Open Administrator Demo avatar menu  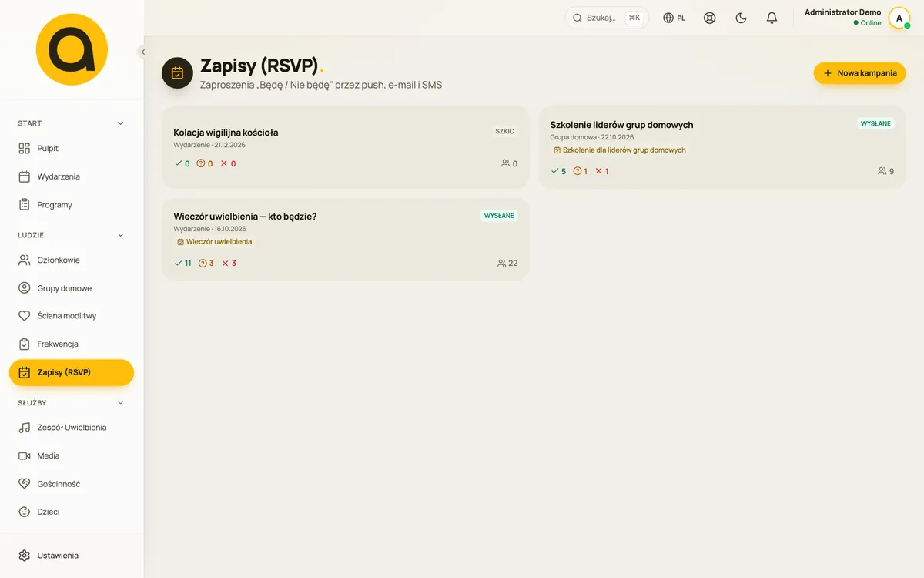tap(899, 18)
